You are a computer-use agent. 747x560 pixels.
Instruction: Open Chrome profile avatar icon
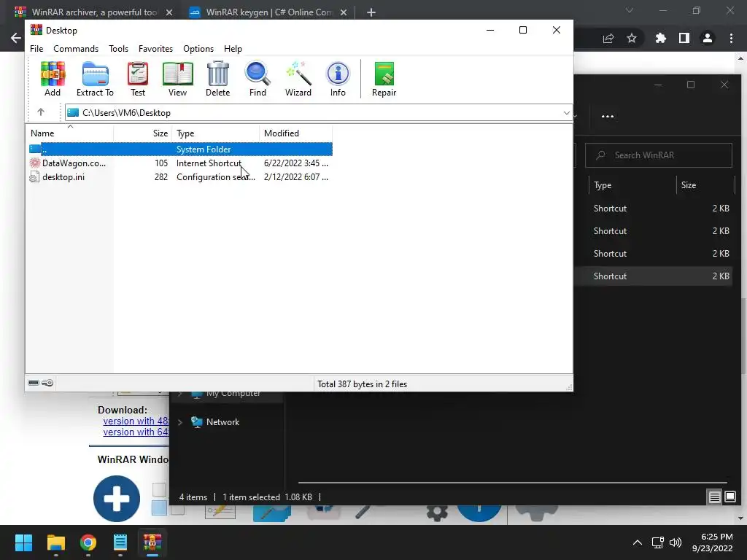pos(708,38)
